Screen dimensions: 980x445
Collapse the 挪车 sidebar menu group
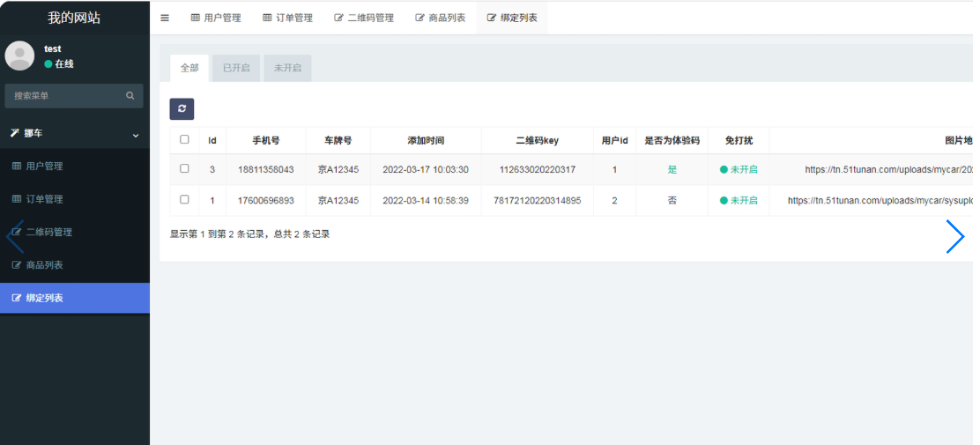75,134
